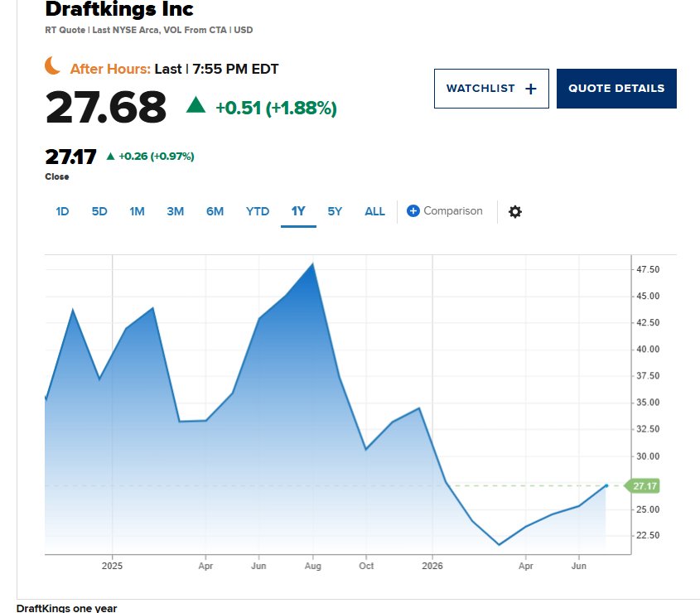Select the 1M time range

point(137,211)
